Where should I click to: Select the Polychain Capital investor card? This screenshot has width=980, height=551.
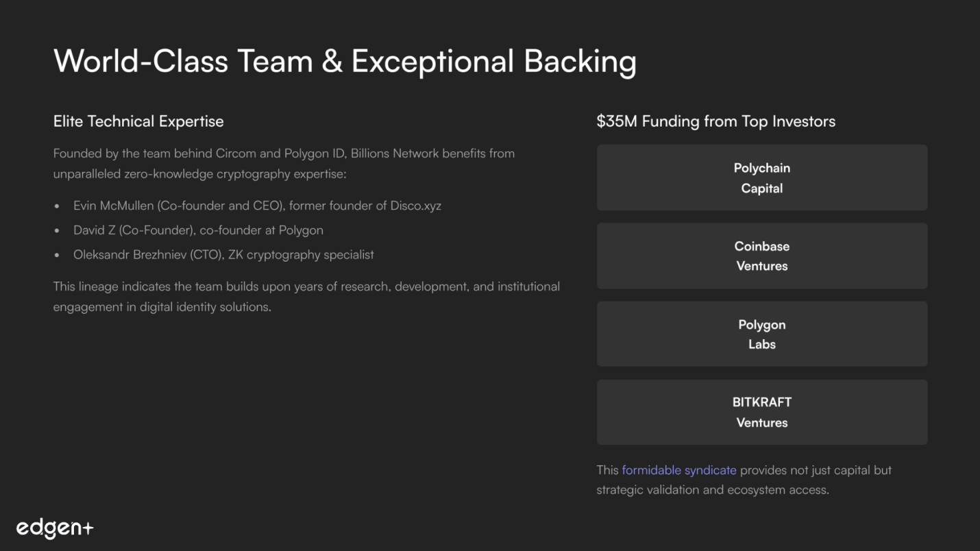click(x=761, y=177)
